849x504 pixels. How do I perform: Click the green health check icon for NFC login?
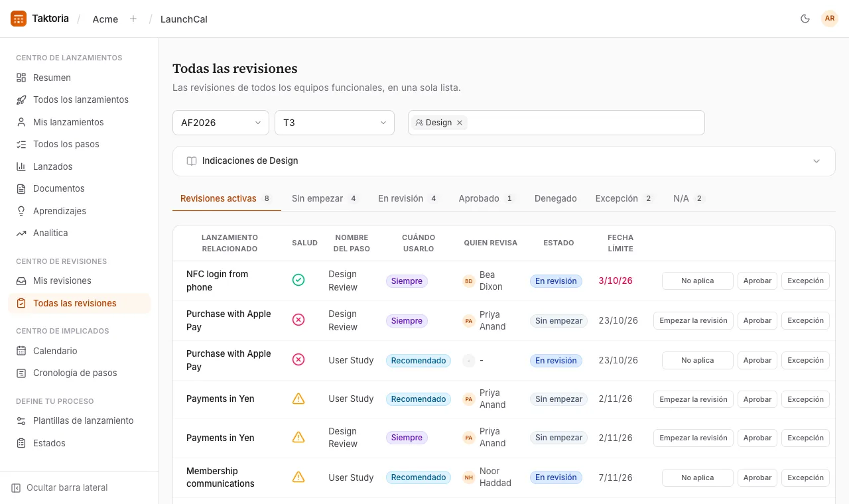tap(298, 280)
